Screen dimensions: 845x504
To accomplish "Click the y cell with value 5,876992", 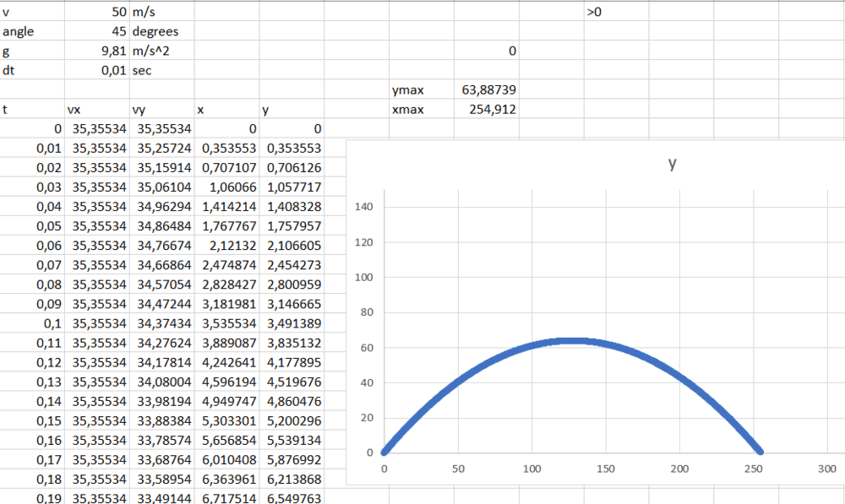I will click(292, 458).
